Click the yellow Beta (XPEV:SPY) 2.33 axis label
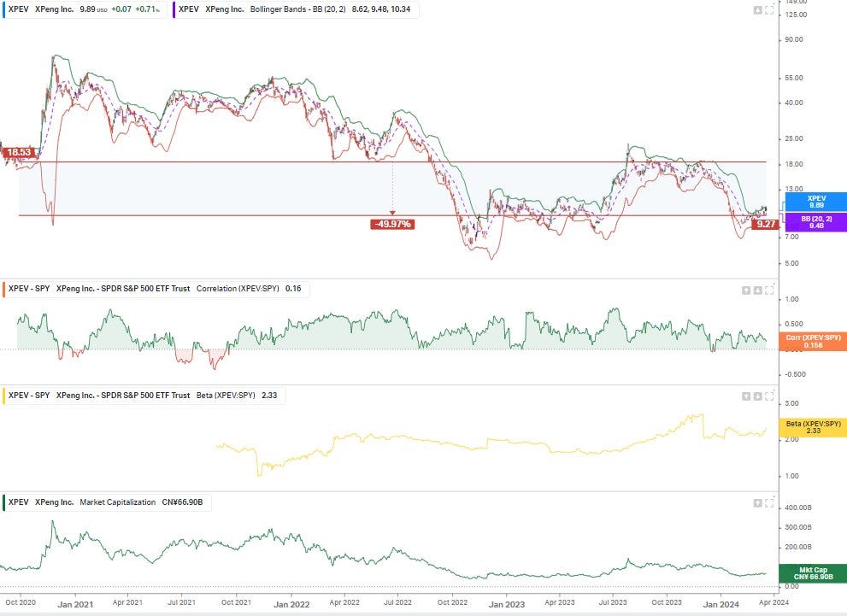The width and height of the screenshot is (847, 616). click(x=813, y=427)
